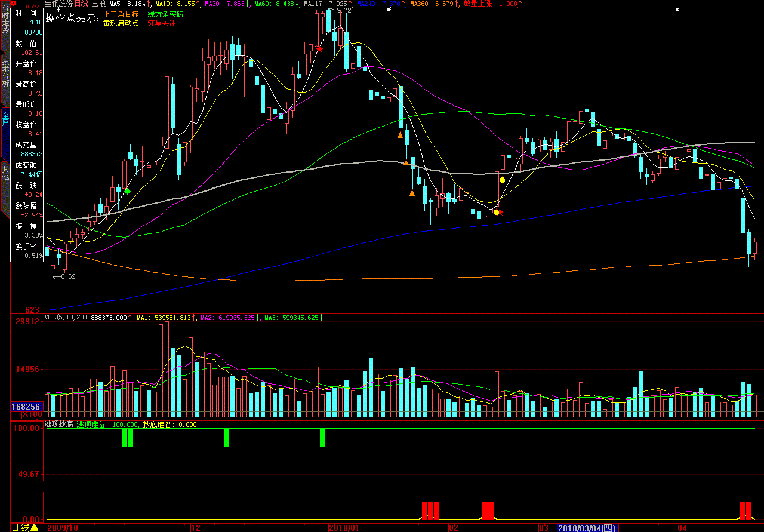This screenshot has width=764, height=532.
Task: Click the white star info marker at chart top
Action: point(389,10)
